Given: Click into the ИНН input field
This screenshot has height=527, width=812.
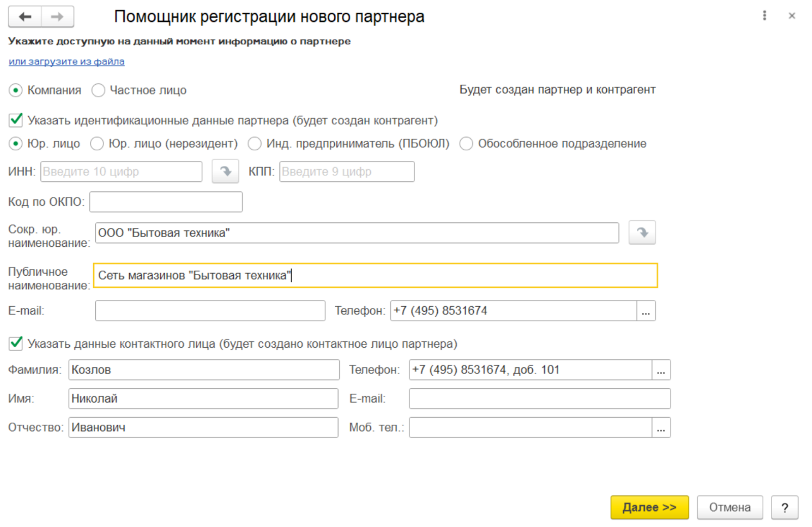Looking at the screenshot, I should coord(121,171).
